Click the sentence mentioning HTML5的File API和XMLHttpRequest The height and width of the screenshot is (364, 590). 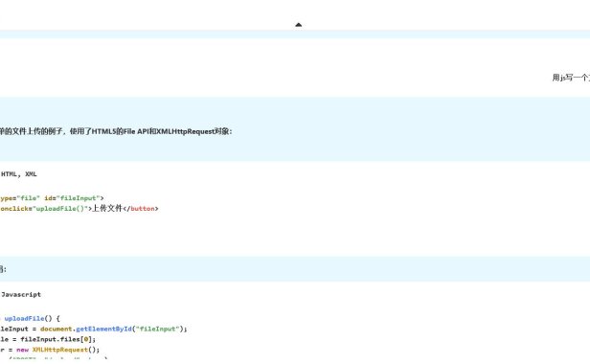pyautogui.click(x=116, y=131)
